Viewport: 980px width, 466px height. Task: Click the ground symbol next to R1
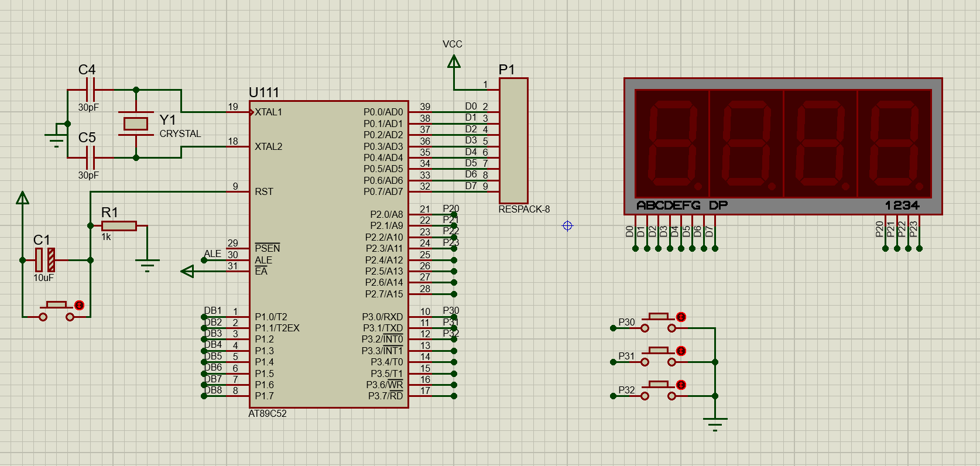coord(148,265)
